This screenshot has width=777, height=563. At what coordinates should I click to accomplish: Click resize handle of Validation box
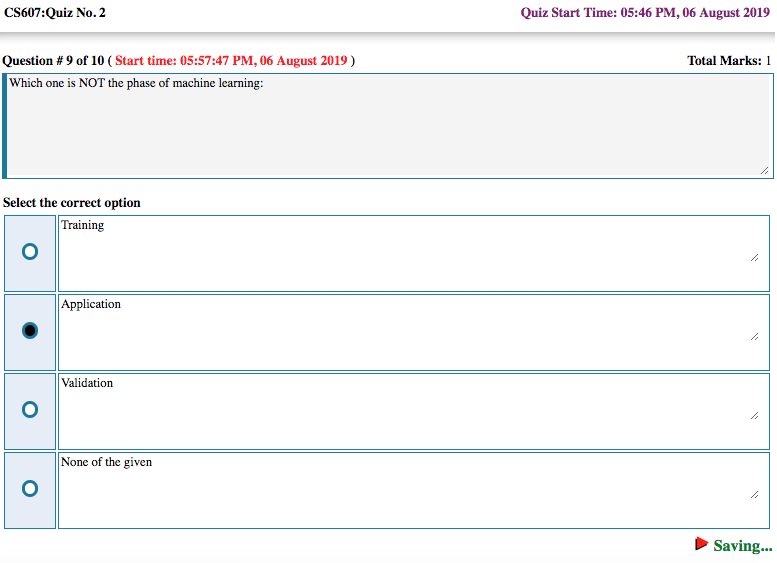[x=755, y=416]
